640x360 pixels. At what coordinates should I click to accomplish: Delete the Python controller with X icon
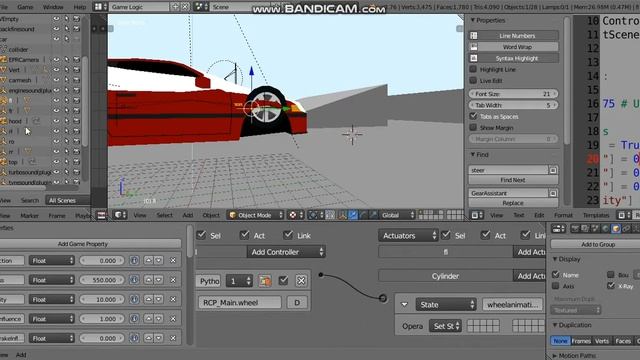click(301, 281)
